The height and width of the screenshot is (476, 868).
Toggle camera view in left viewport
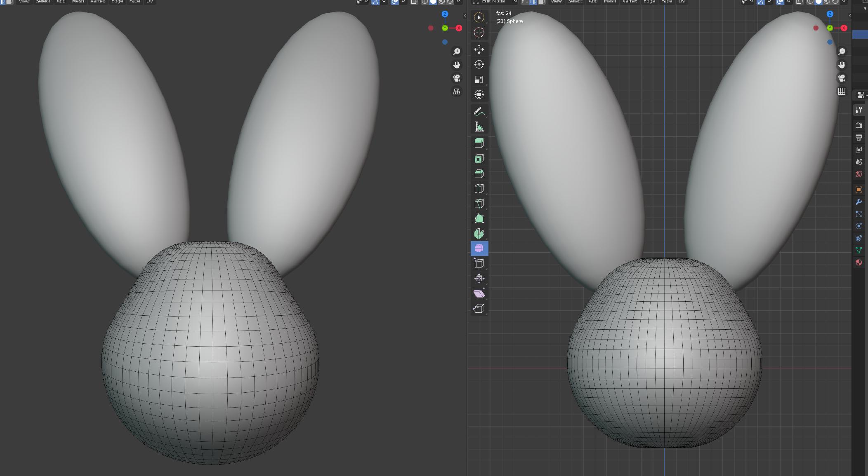tap(457, 78)
